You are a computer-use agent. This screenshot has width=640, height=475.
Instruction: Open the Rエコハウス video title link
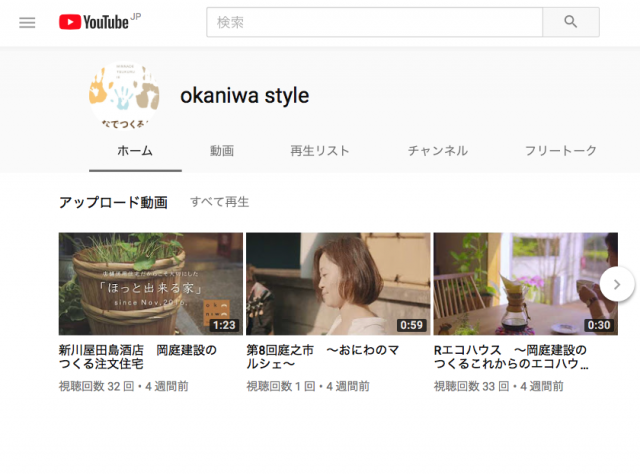(511, 357)
